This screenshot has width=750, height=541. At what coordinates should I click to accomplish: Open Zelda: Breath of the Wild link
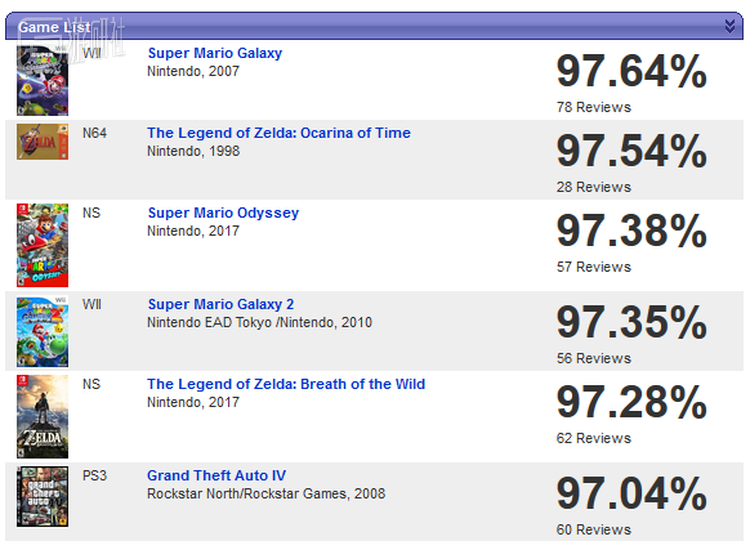point(286,384)
